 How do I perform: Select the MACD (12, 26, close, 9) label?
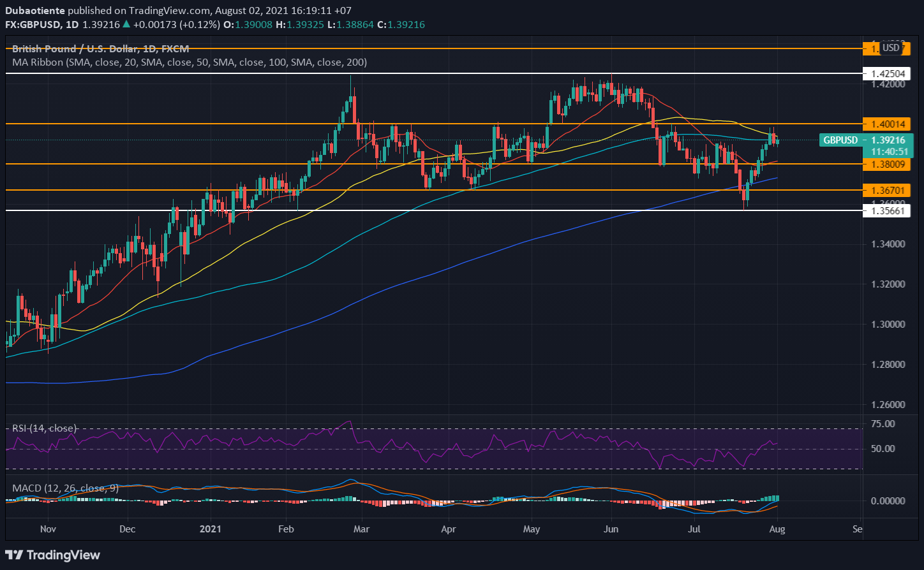click(66, 488)
